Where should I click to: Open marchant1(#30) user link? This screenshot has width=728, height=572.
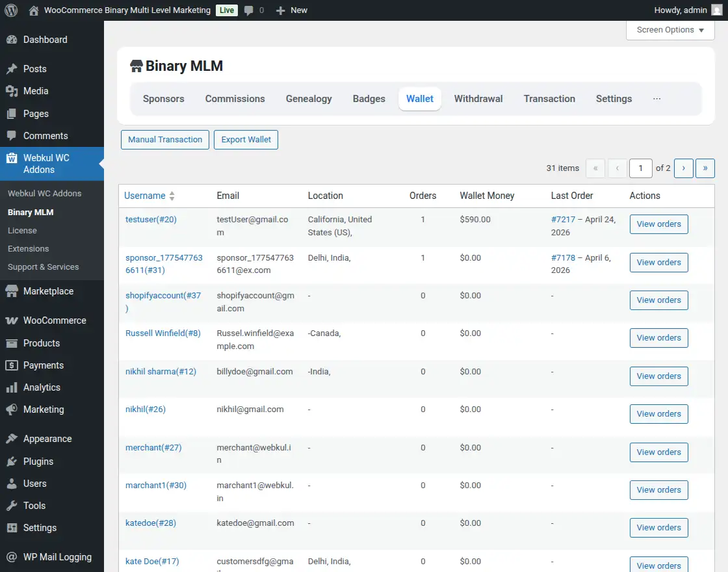[156, 486]
